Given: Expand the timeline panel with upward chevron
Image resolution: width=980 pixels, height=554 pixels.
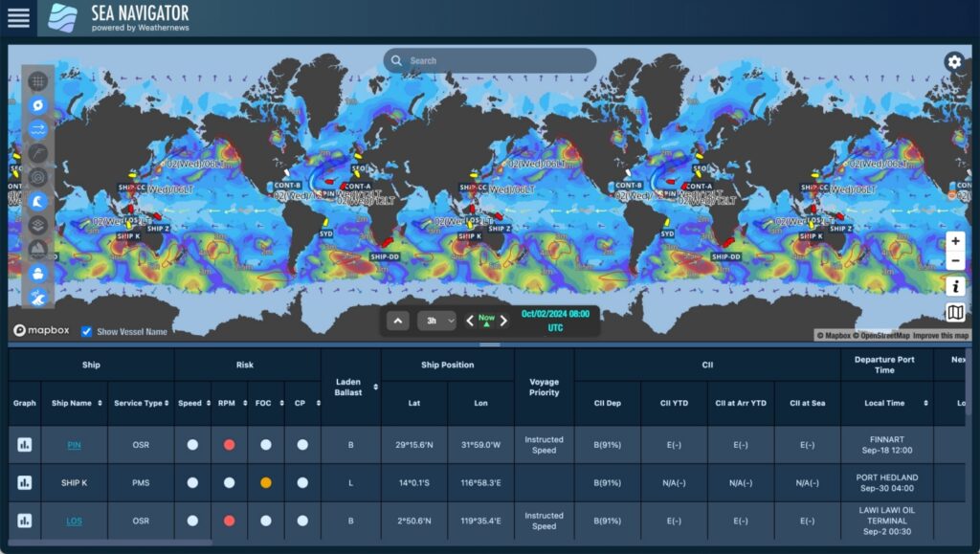Looking at the screenshot, I should click(396, 320).
